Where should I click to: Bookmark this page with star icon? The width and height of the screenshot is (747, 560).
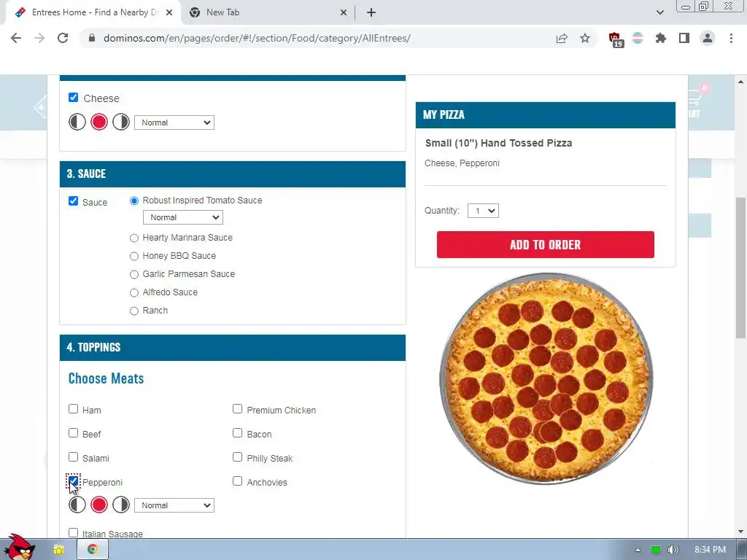pyautogui.click(x=585, y=38)
